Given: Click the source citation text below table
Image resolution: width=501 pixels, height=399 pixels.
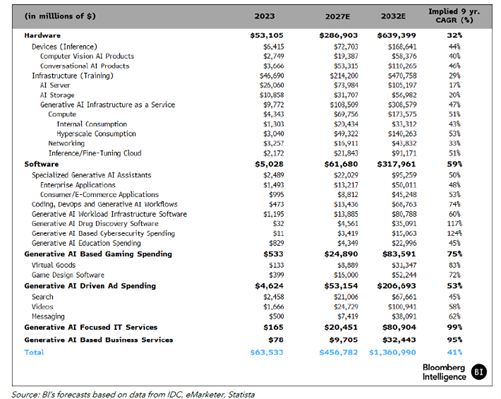Looking at the screenshot, I should click(133, 395).
